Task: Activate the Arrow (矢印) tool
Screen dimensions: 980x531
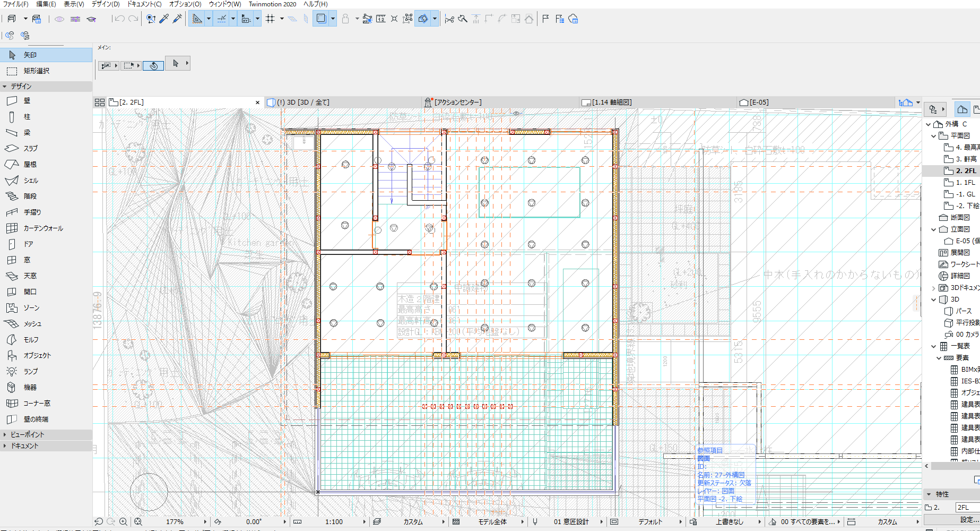Action: [46, 55]
